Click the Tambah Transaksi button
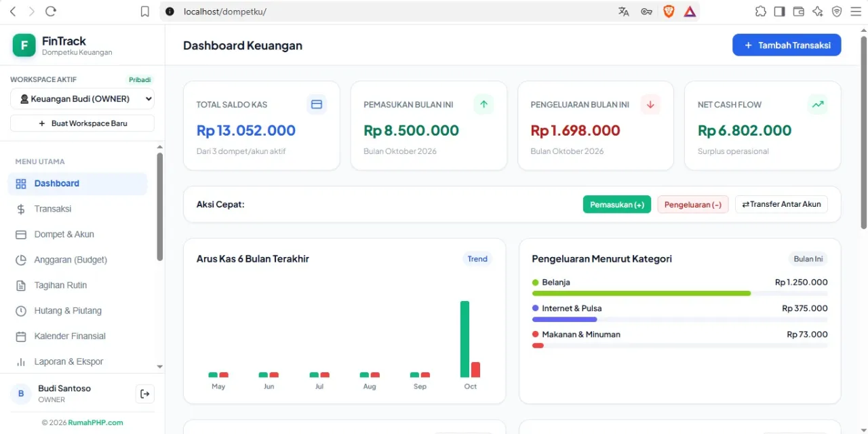 (x=787, y=45)
